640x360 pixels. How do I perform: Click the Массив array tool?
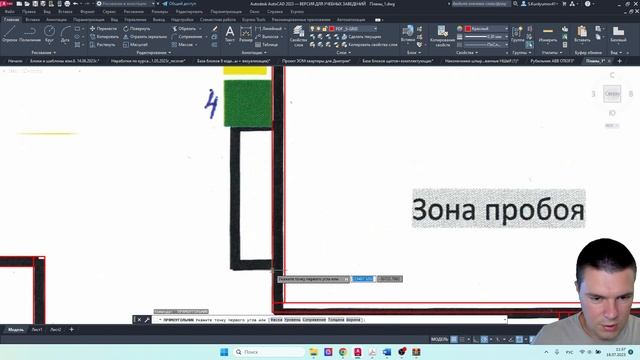(x=182, y=44)
